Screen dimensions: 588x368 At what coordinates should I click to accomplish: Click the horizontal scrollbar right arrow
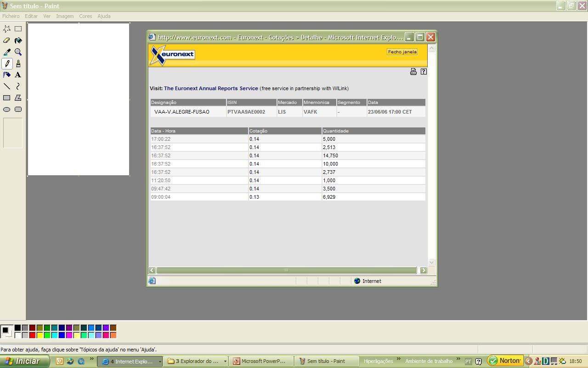(x=423, y=270)
